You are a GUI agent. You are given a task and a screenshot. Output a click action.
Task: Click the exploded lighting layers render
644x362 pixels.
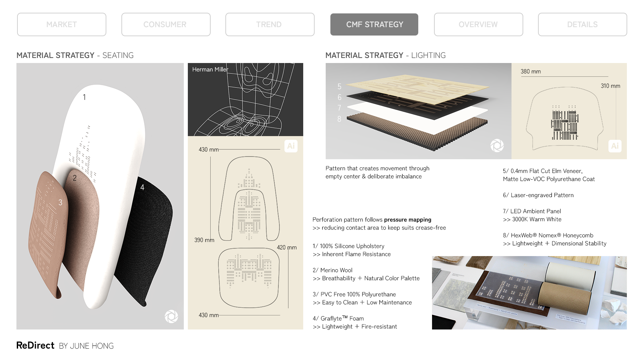[418, 111]
